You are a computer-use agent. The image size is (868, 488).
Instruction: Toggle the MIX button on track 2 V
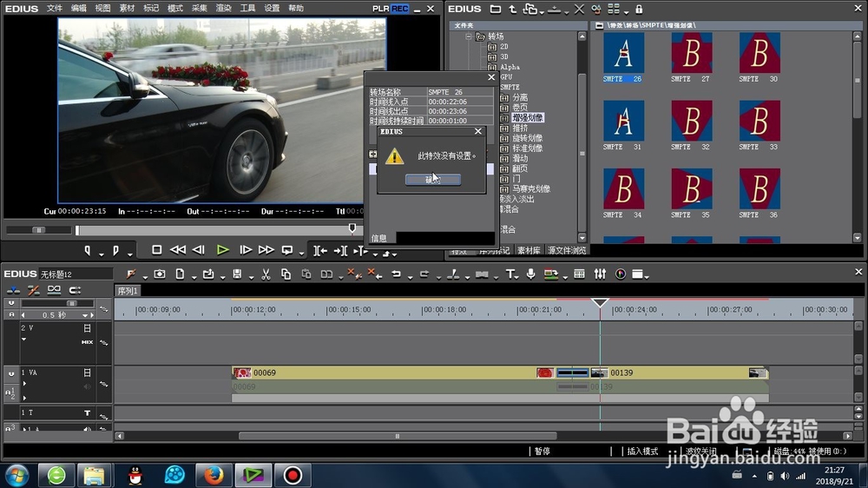(87, 342)
